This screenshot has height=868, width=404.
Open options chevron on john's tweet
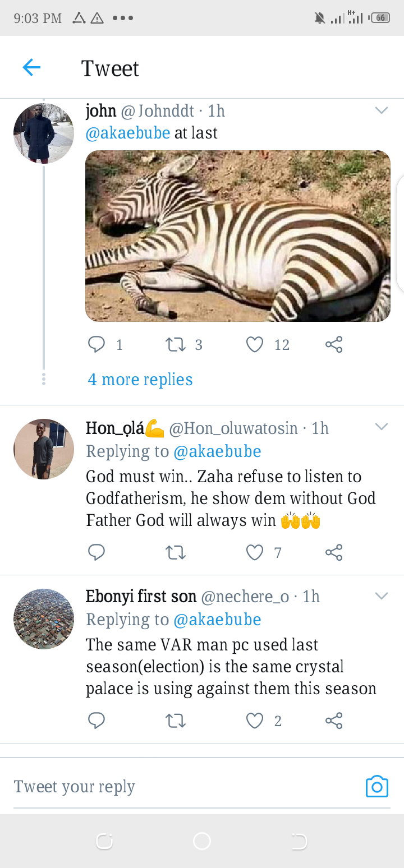(382, 110)
